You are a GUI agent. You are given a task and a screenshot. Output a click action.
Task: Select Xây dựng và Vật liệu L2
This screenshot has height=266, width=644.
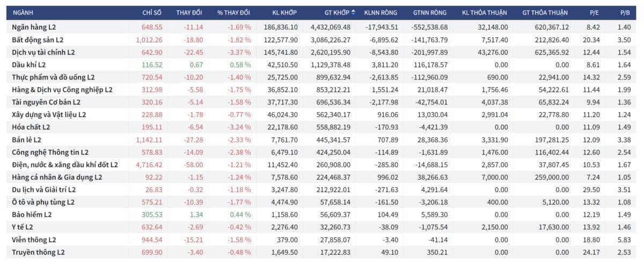click(49, 114)
